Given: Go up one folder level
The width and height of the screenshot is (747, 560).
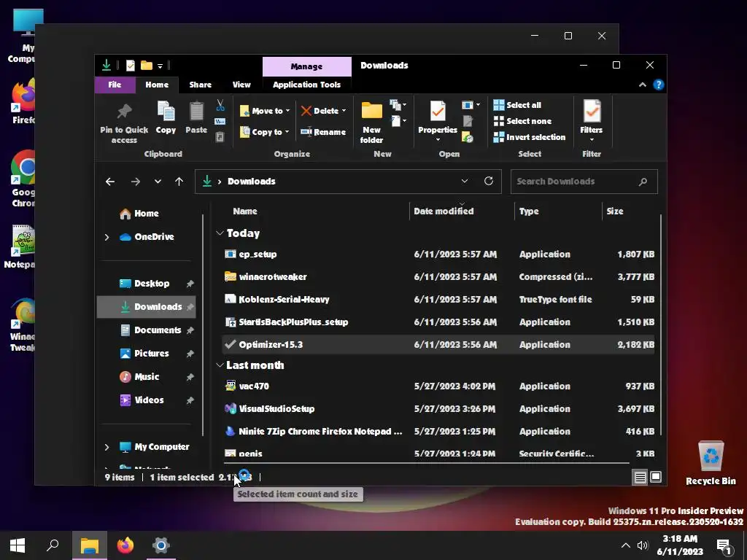Looking at the screenshot, I should pos(179,182).
